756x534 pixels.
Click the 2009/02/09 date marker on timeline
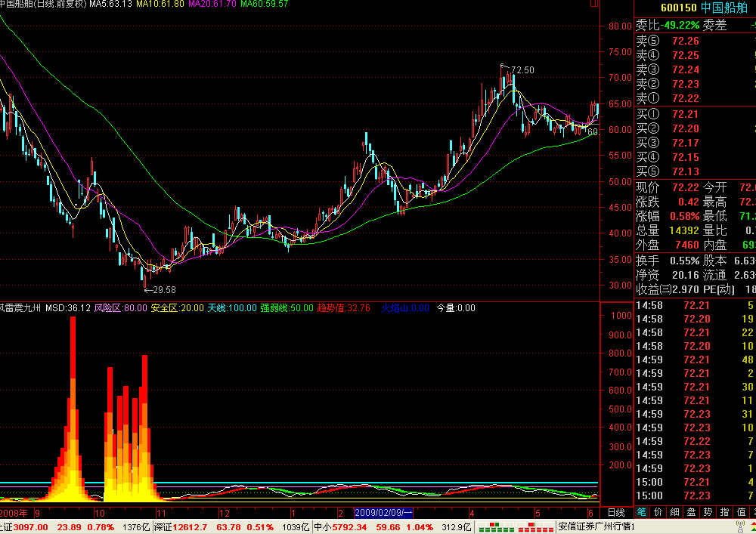pos(383,512)
